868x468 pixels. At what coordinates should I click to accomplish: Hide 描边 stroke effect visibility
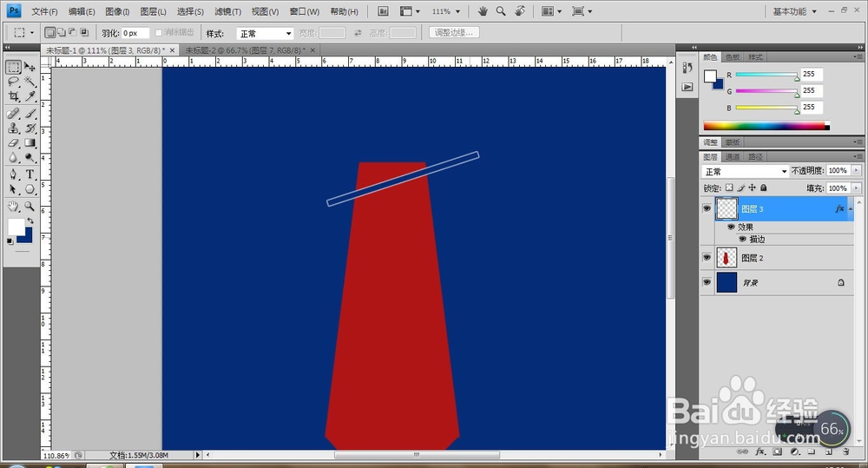(742, 240)
